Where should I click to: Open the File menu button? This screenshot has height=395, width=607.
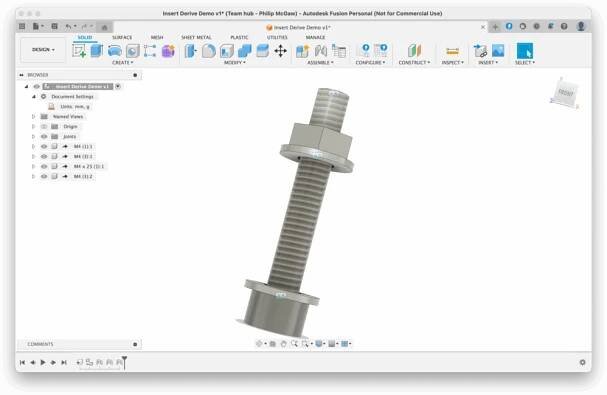point(38,26)
